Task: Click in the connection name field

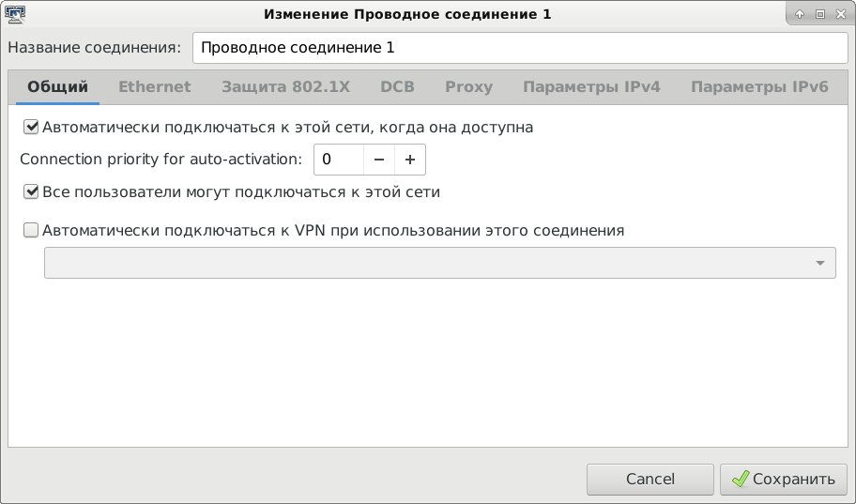Action: (519, 47)
